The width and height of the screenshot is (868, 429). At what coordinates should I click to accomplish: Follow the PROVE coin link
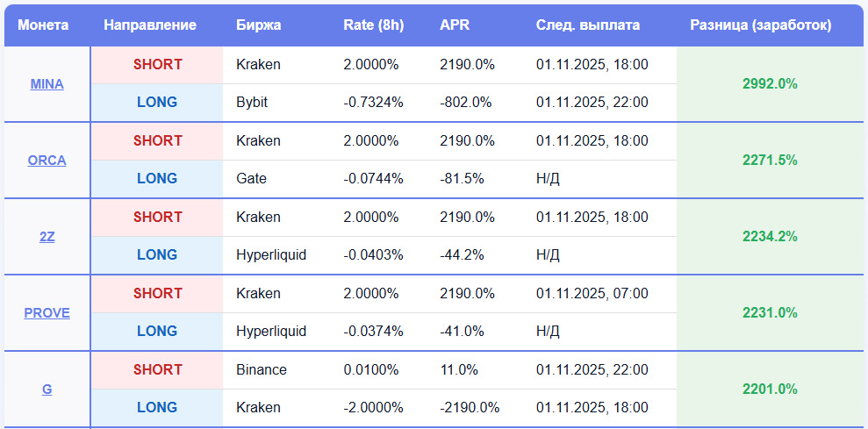pyautogui.click(x=47, y=313)
